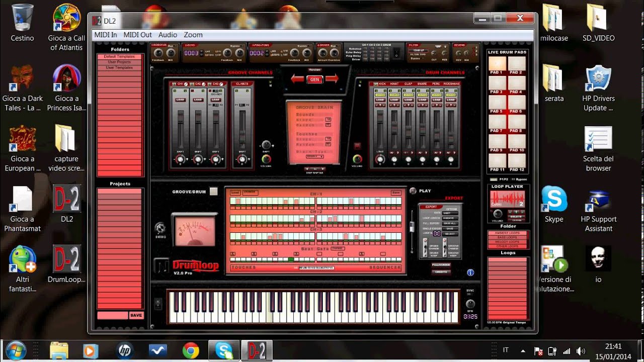Click LOAD button on KICK drum channel
The image size is (644, 362).
pyautogui.click(x=380, y=100)
